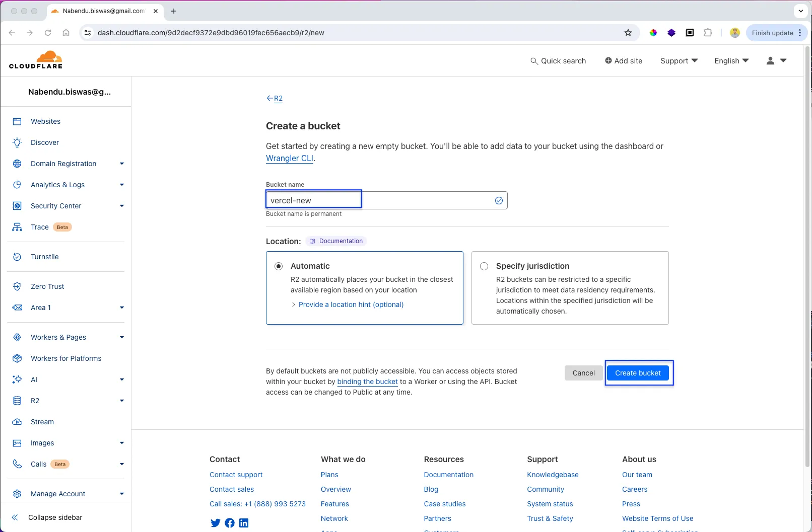Image resolution: width=812 pixels, height=532 pixels.
Task: Click the Discover lightbulb icon
Action: pos(17,142)
